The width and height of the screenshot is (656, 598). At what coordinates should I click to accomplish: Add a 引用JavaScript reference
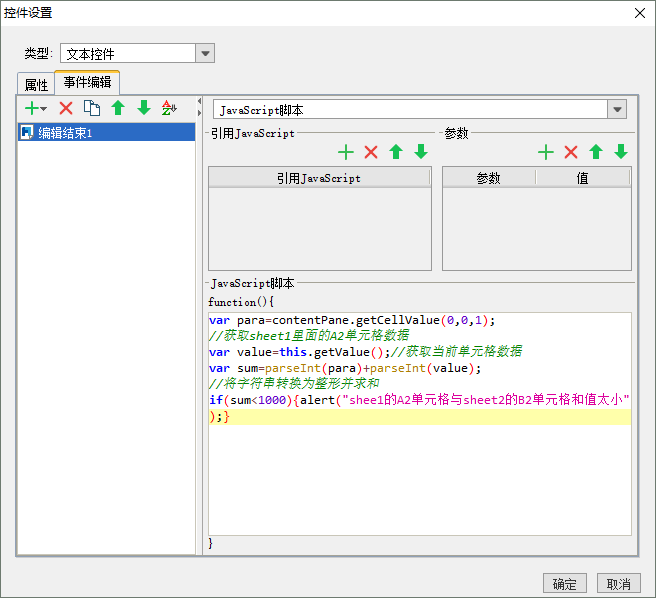pos(346,152)
